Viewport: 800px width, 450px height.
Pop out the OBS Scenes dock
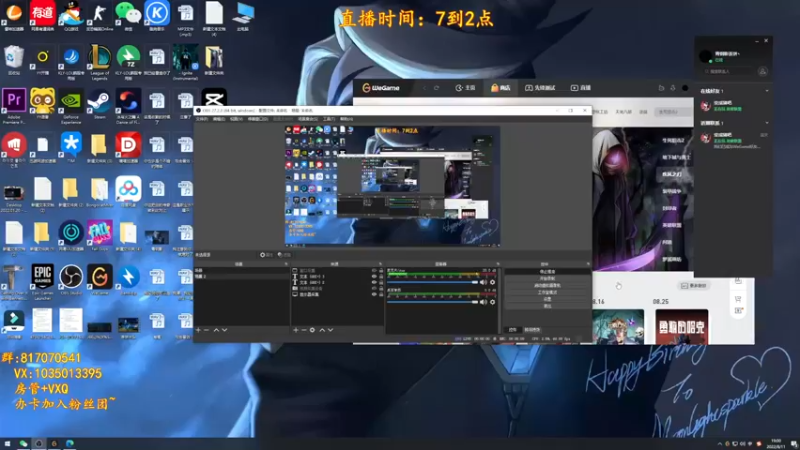pyautogui.click(x=286, y=264)
